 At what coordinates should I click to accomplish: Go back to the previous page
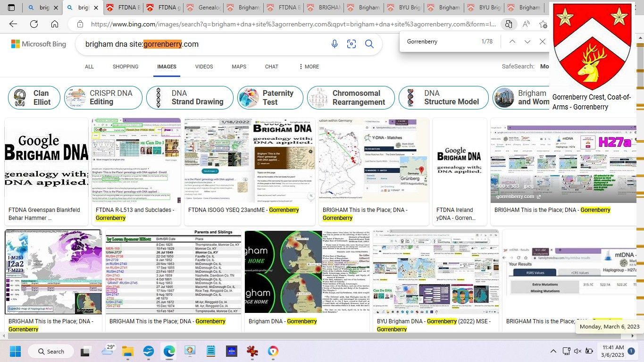tap(13, 24)
